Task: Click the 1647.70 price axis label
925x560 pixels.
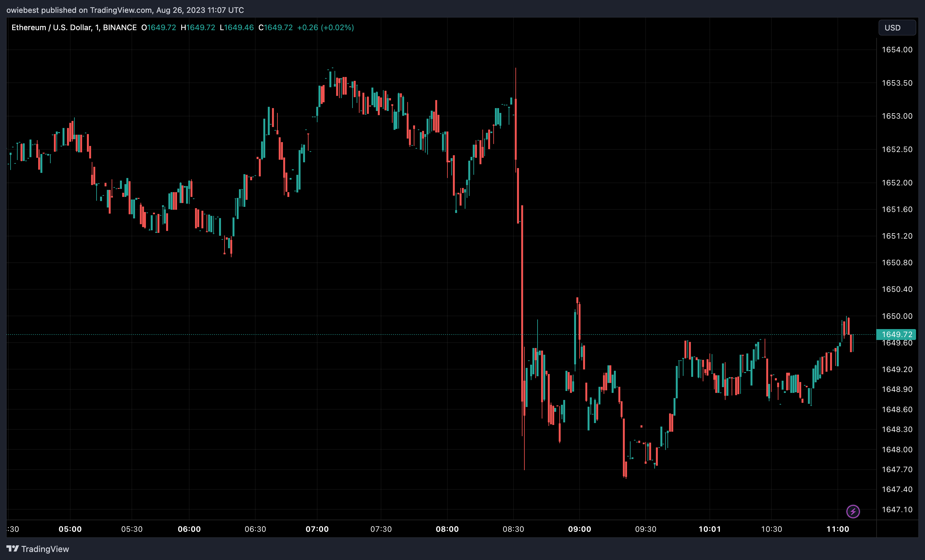Action: pos(897,470)
